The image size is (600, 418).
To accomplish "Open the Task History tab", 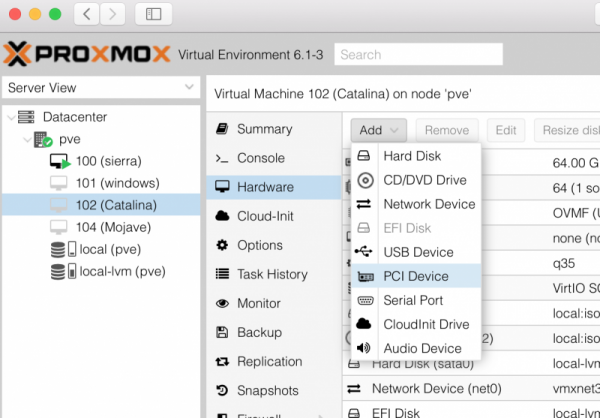I will (273, 274).
